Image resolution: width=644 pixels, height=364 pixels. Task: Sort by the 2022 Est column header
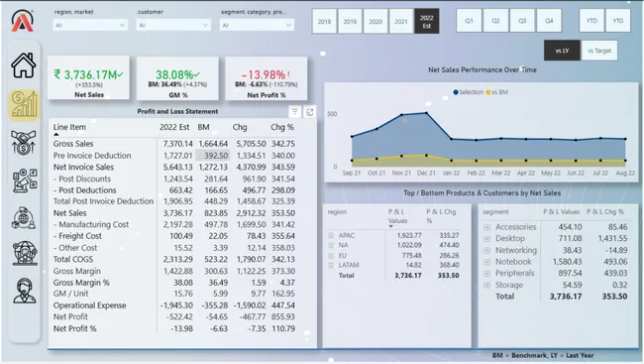(174, 127)
